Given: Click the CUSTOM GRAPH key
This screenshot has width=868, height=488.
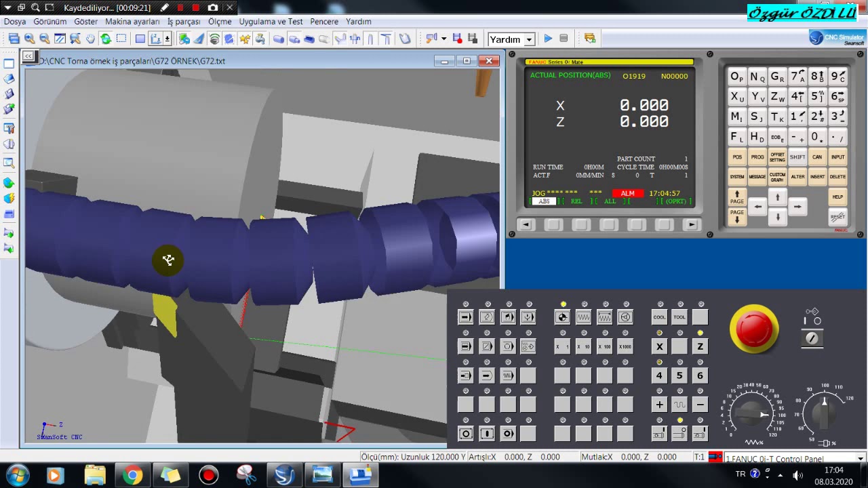Looking at the screenshot, I should [777, 177].
